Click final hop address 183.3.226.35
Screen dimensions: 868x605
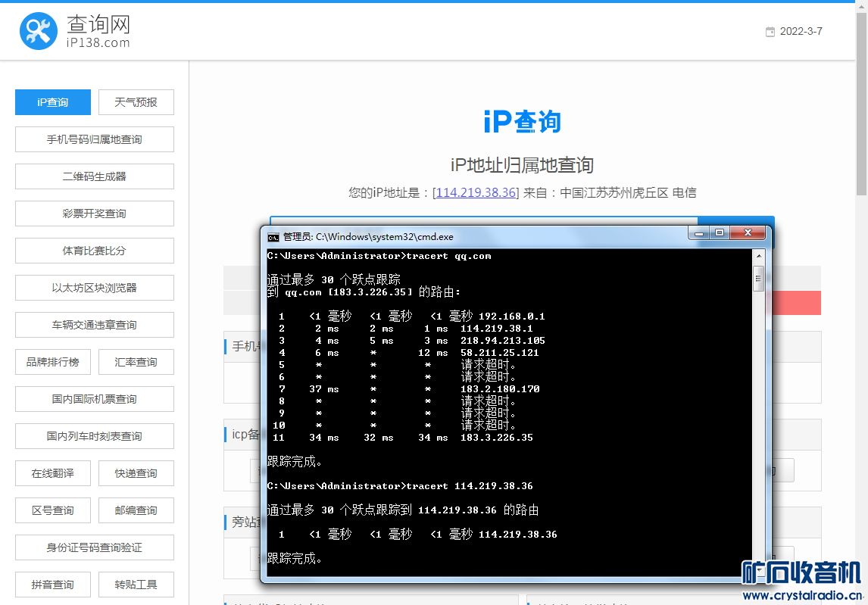coord(497,438)
